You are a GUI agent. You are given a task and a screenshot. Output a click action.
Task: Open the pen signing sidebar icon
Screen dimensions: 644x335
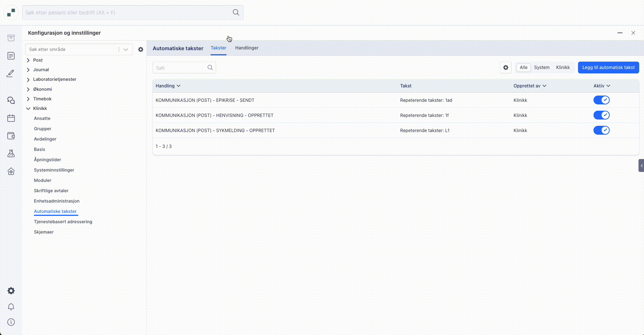(11, 73)
